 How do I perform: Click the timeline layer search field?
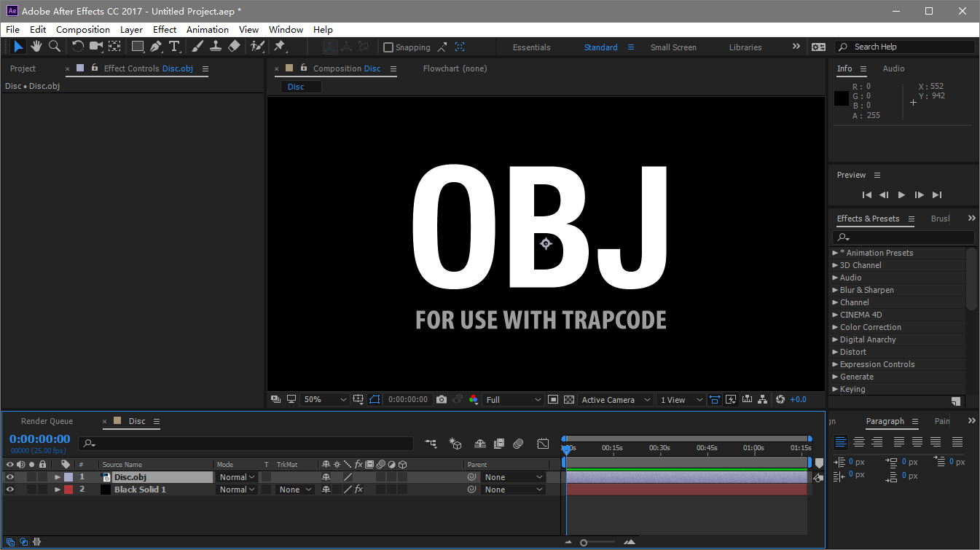click(x=246, y=443)
